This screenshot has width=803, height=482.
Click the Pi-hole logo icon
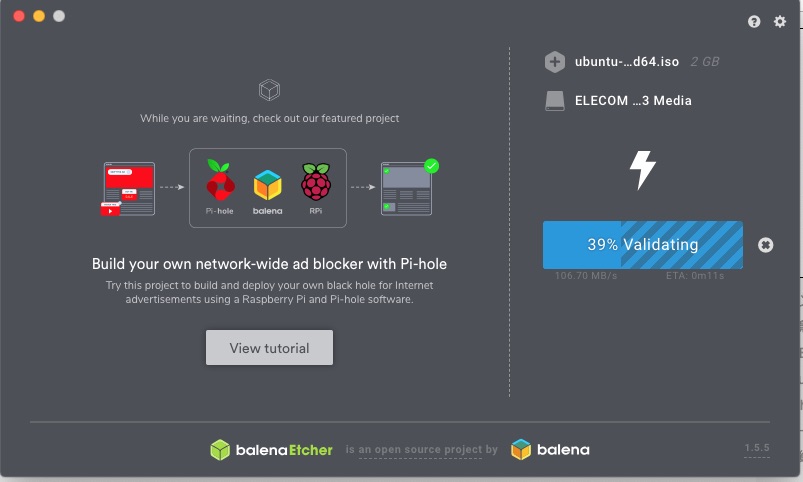pyautogui.click(x=220, y=180)
